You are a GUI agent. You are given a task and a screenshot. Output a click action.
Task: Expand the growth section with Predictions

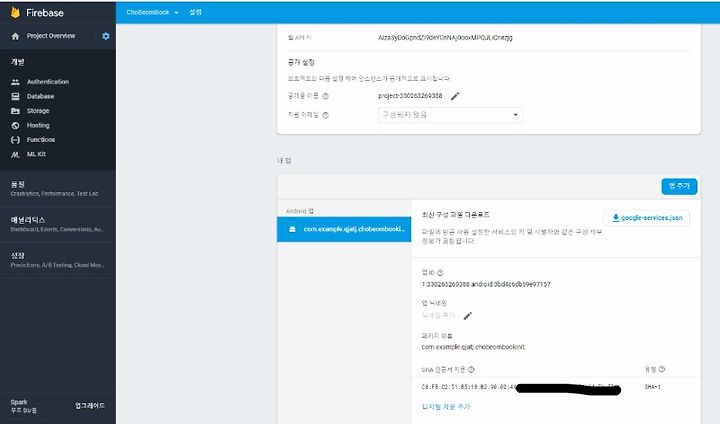click(58, 260)
